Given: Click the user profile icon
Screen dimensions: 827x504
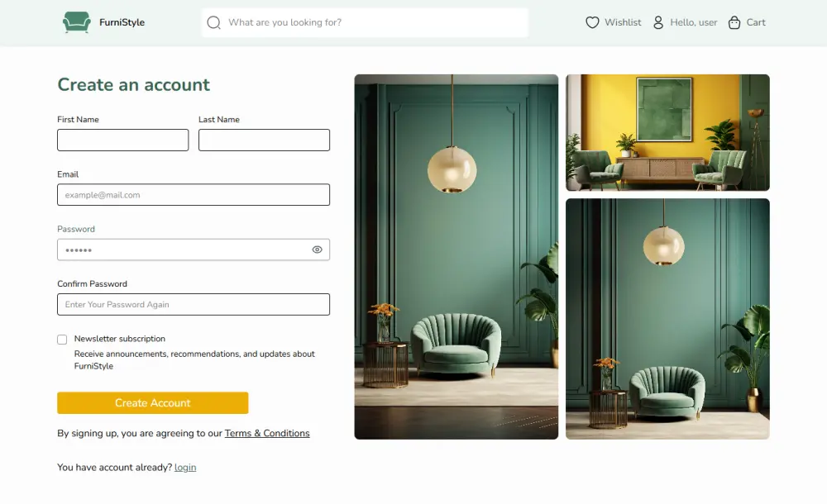Looking at the screenshot, I should (x=658, y=22).
